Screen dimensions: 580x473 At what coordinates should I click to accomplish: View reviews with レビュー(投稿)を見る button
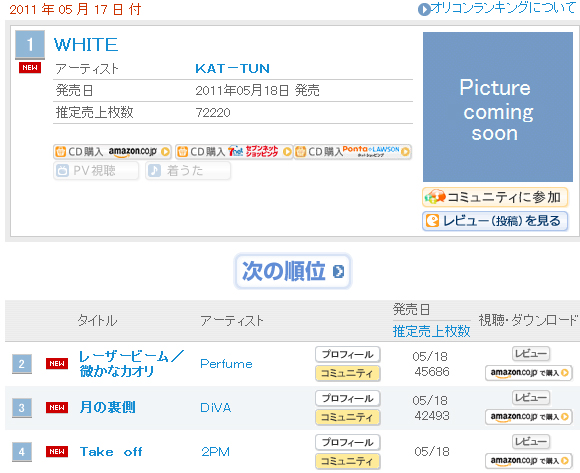point(495,221)
